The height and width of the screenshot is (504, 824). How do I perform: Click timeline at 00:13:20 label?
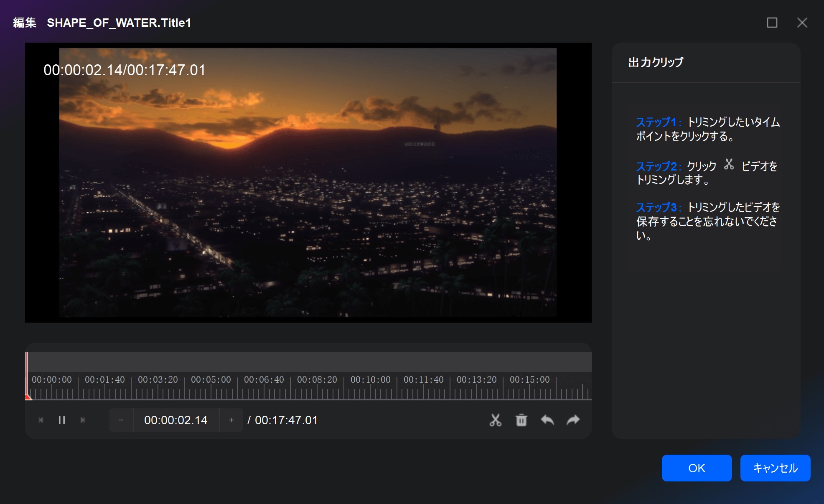point(477,380)
